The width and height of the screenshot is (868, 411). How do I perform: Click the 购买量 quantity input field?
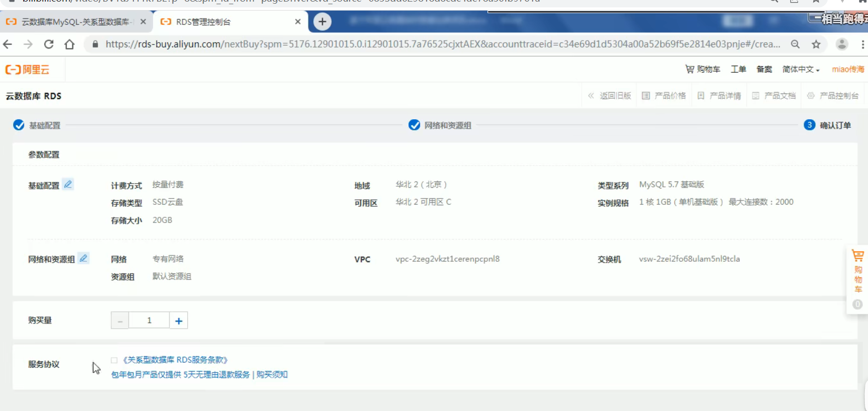pos(149,320)
